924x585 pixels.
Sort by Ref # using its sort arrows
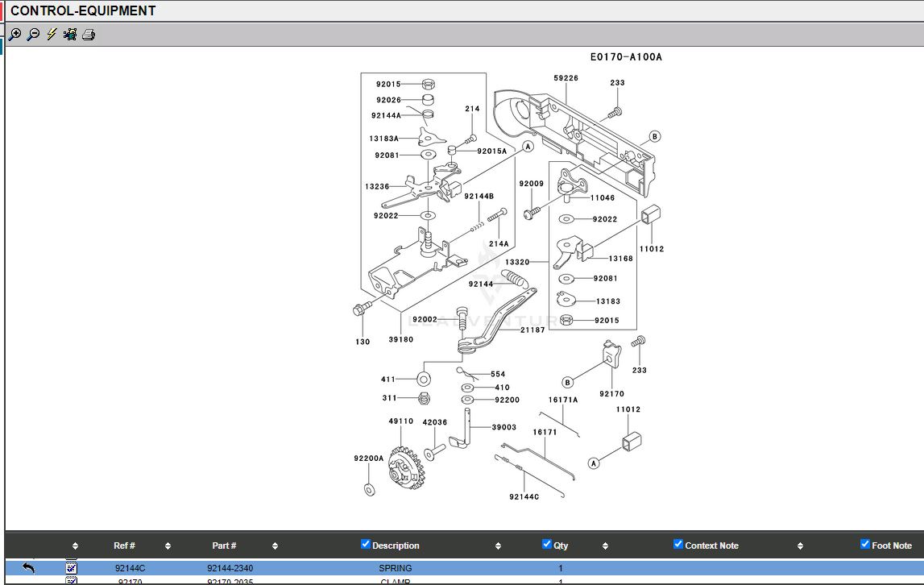pyautogui.click(x=168, y=546)
